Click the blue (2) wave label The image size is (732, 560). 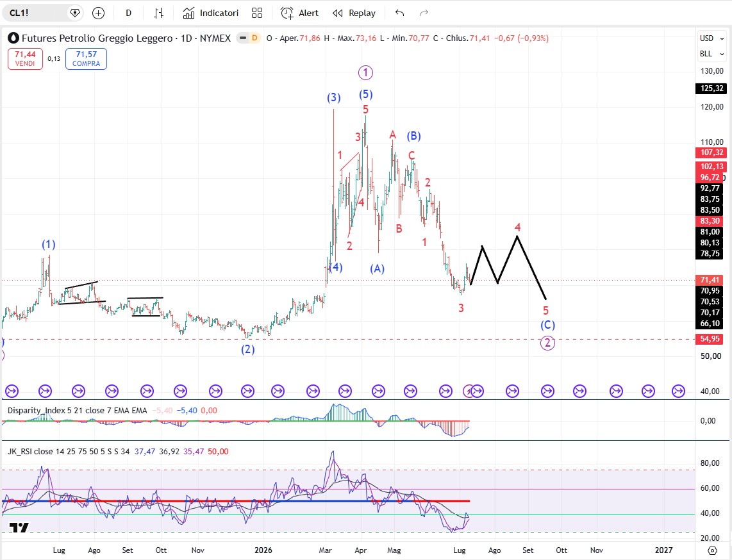pyautogui.click(x=248, y=350)
